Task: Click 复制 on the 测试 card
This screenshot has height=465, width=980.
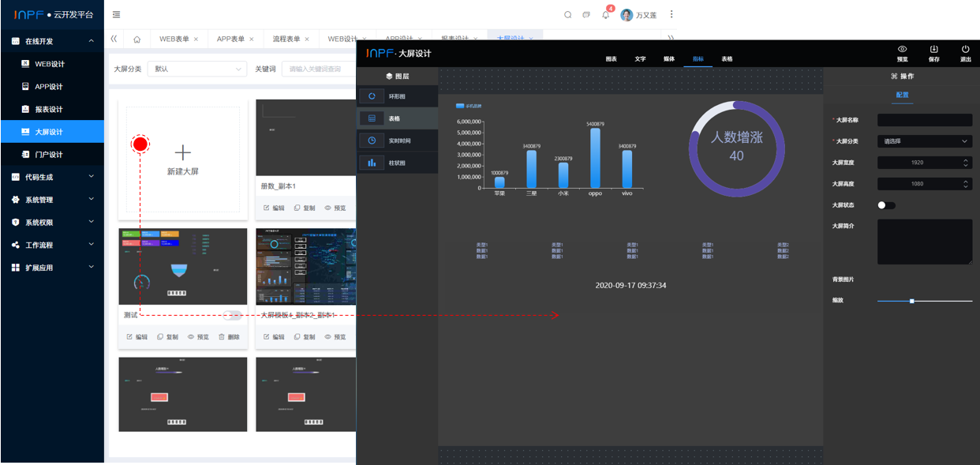Action: pos(167,336)
